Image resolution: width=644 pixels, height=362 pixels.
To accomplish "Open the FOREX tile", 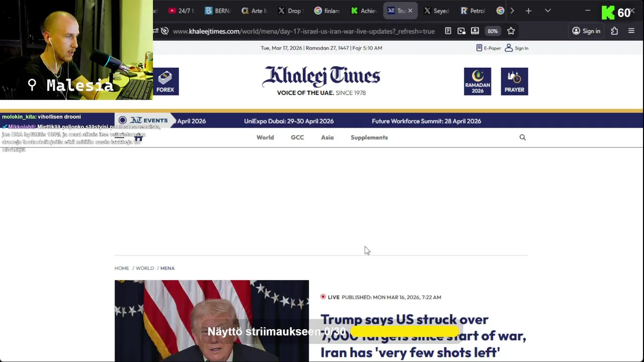I will 166,81.
